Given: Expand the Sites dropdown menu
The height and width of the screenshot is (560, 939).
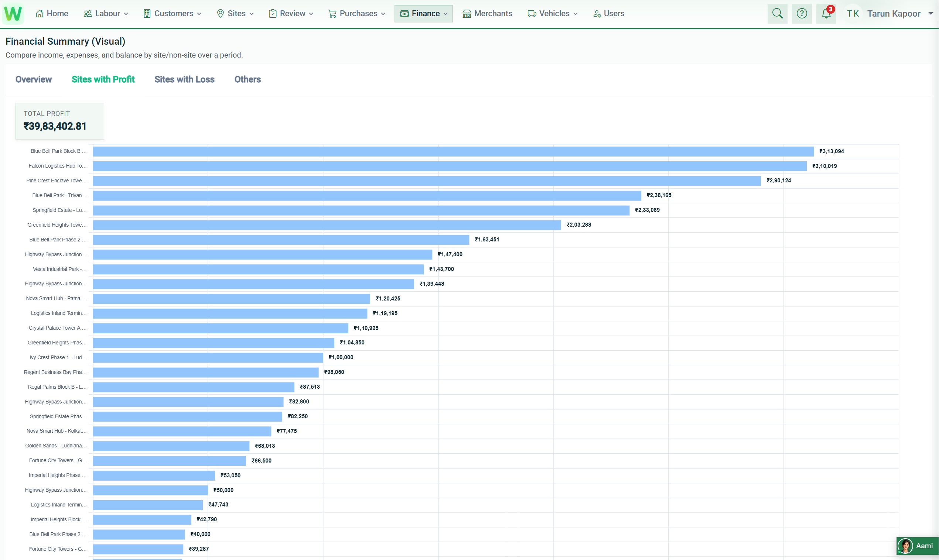Looking at the screenshot, I should (x=235, y=14).
